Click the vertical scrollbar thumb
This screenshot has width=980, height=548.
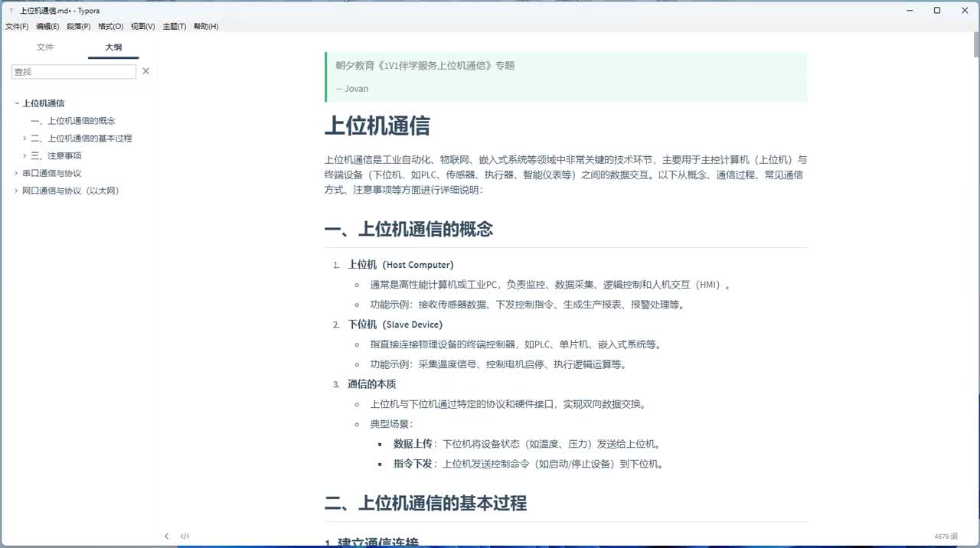click(x=976, y=44)
